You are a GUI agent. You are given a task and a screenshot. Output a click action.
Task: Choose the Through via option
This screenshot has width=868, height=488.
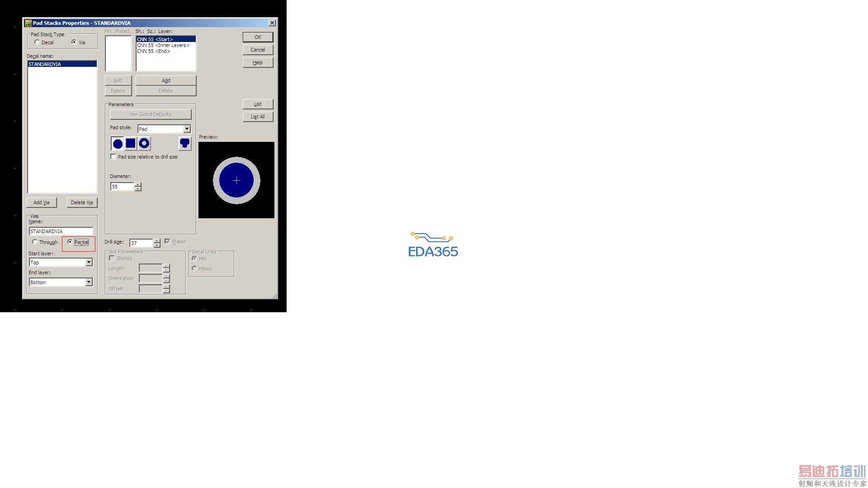coord(35,242)
